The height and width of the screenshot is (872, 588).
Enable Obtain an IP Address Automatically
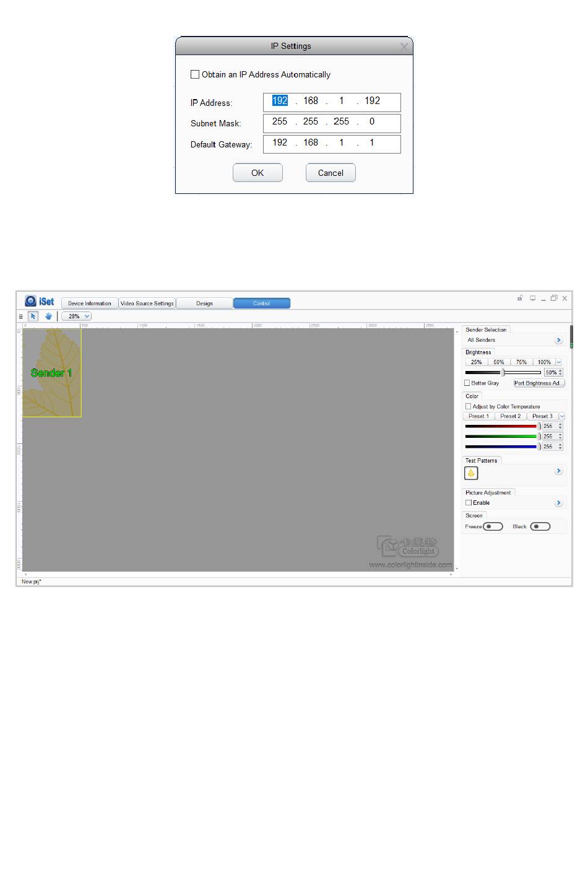click(x=195, y=74)
